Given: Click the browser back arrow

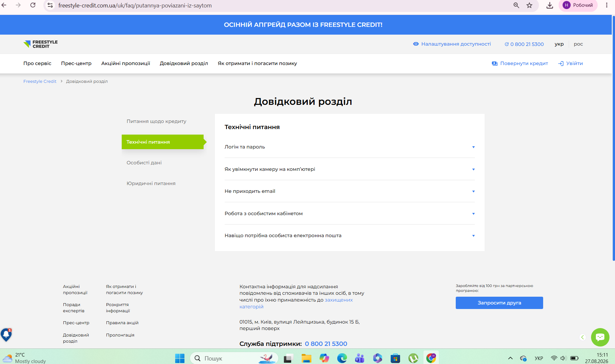Looking at the screenshot, I should coord(4,5).
